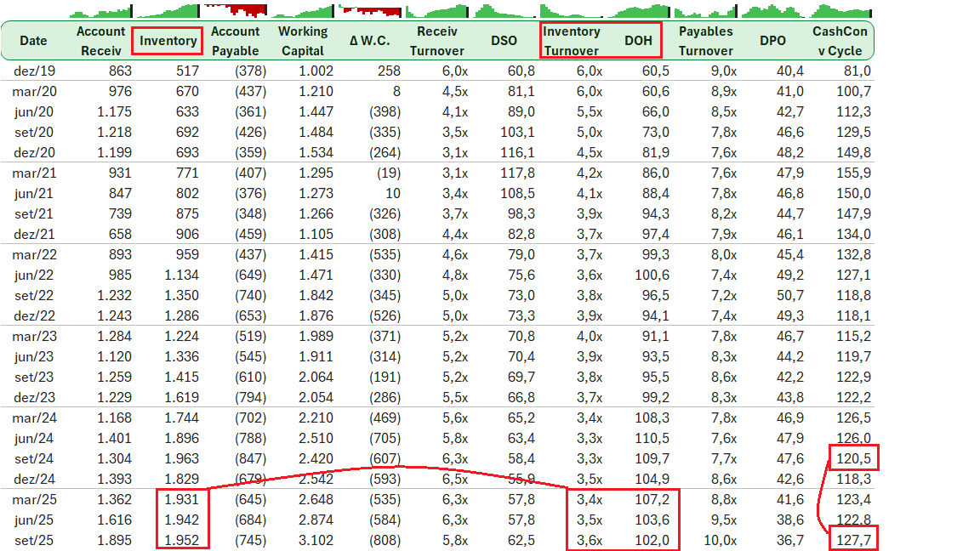Click Δ W.C. value (808)
Image resolution: width=980 pixels, height=551 pixels.
[x=385, y=541]
